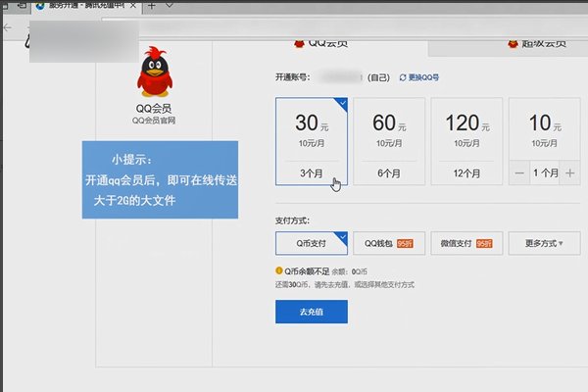Open the QQ会员官网 link
588x392 pixels.
(x=154, y=121)
